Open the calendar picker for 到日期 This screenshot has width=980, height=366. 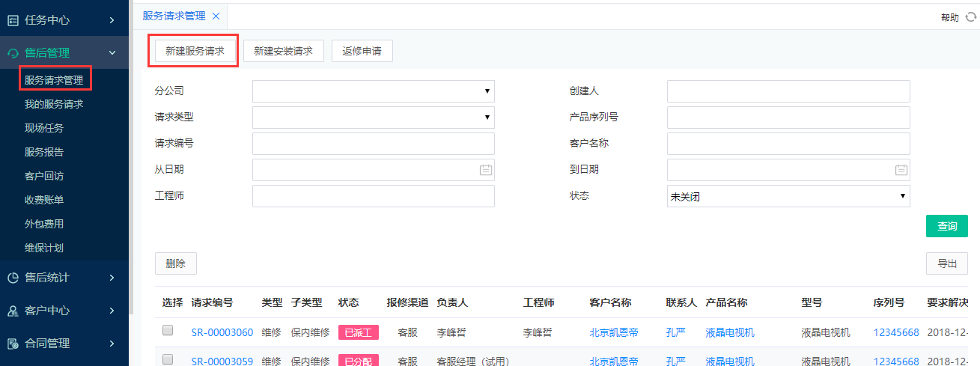tap(901, 170)
